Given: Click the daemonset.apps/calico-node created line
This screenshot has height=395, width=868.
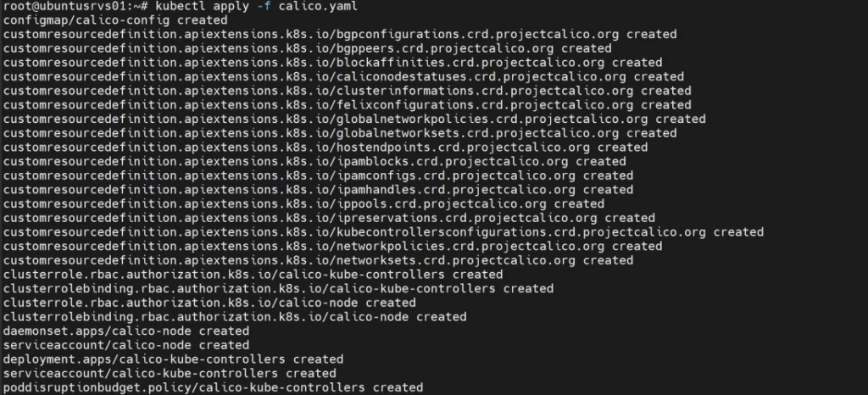Looking at the screenshot, I should [125, 331].
